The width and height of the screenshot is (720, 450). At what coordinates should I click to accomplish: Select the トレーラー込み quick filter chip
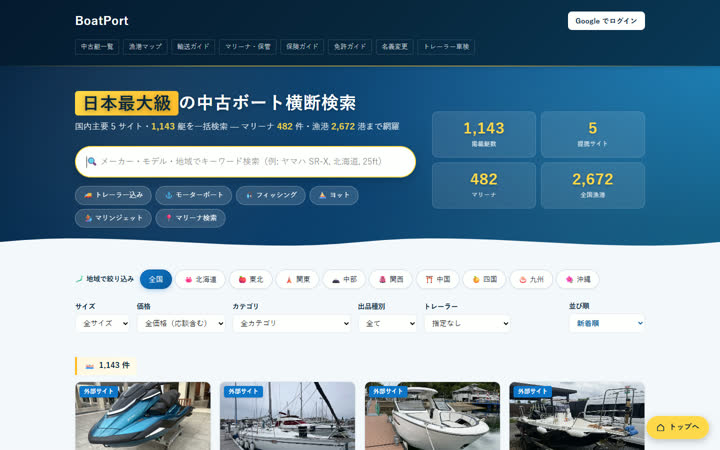(113, 195)
